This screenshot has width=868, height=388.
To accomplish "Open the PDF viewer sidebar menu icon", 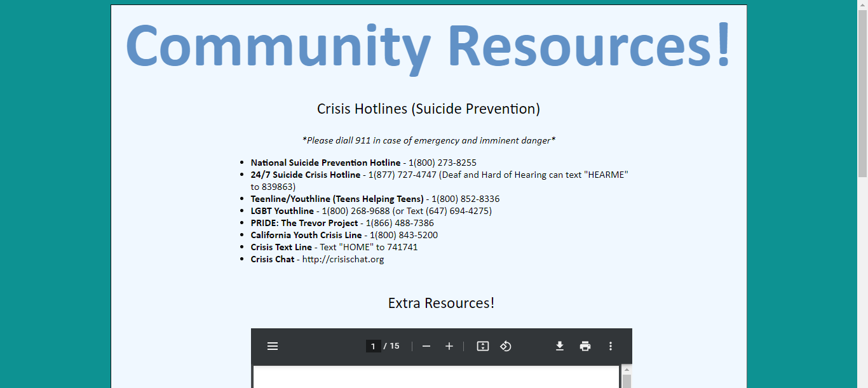I will 273,346.
